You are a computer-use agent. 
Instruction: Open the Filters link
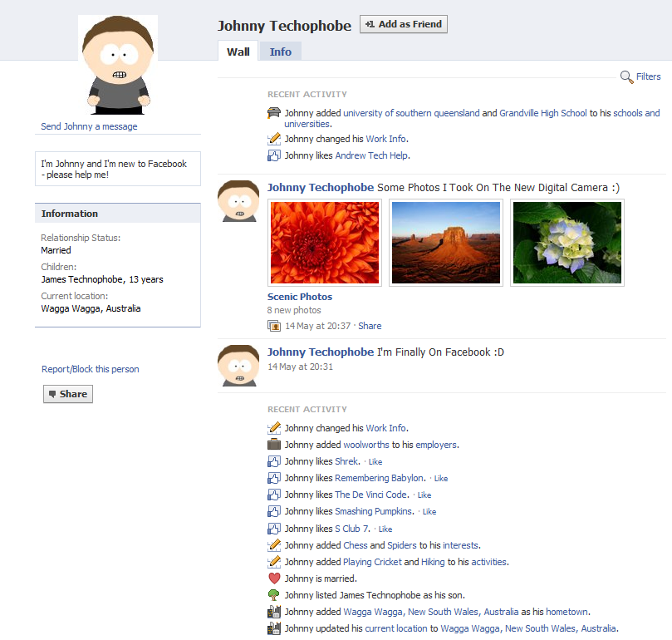click(x=648, y=76)
